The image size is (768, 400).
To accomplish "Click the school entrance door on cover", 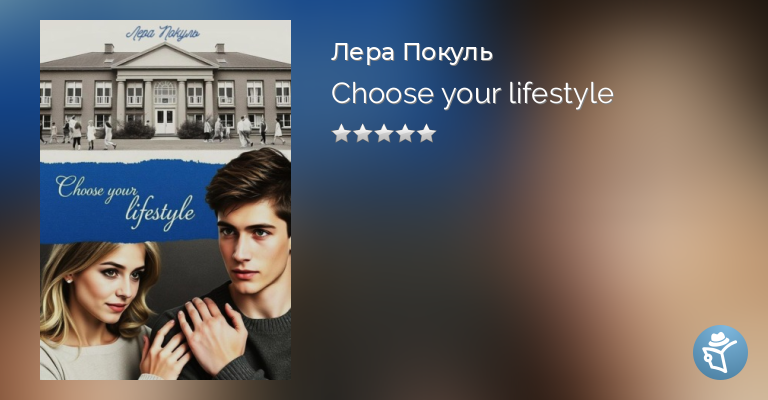I will tap(165, 121).
